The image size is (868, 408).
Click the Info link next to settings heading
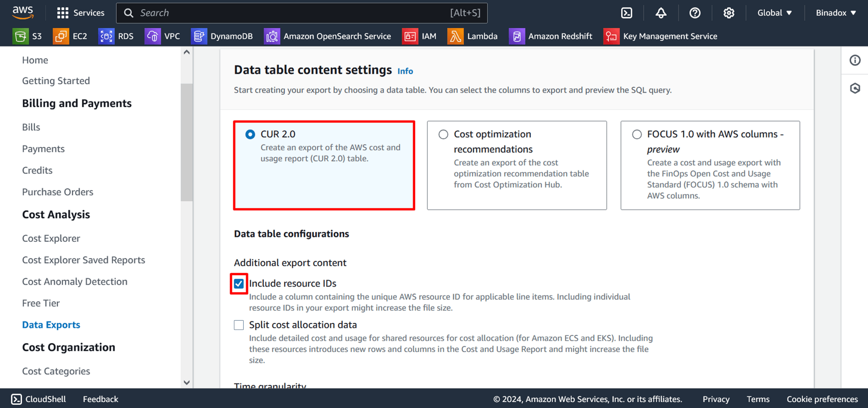pyautogui.click(x=405, y=71)
